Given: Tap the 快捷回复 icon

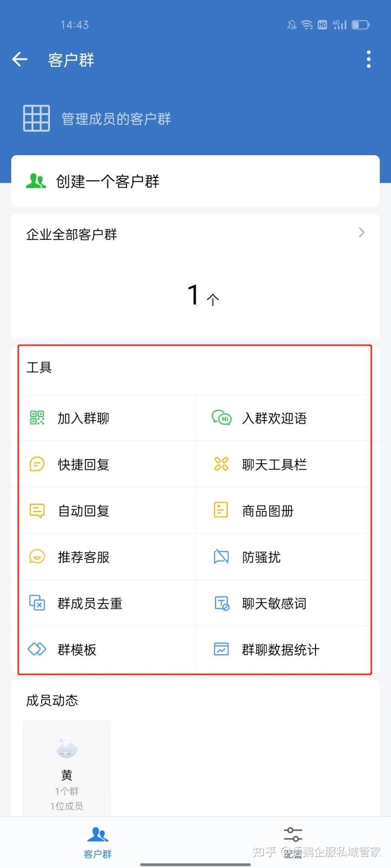Looking at the screenshot, I should tap(37, 464).
